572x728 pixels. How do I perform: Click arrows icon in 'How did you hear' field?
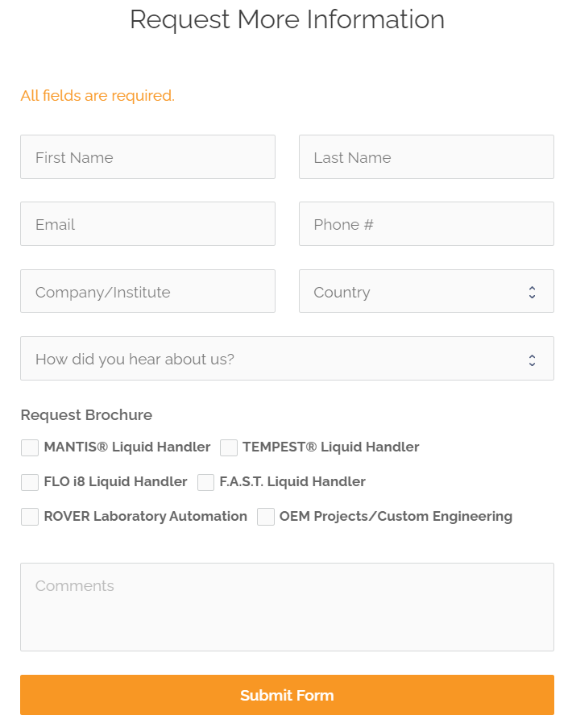532,360
